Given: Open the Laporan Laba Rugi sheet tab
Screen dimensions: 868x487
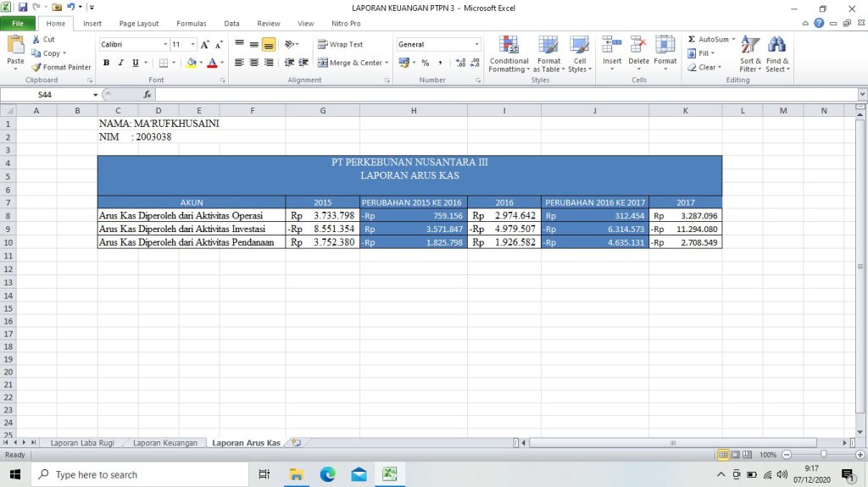Looking at the screenshot, I should coord(82,443).
